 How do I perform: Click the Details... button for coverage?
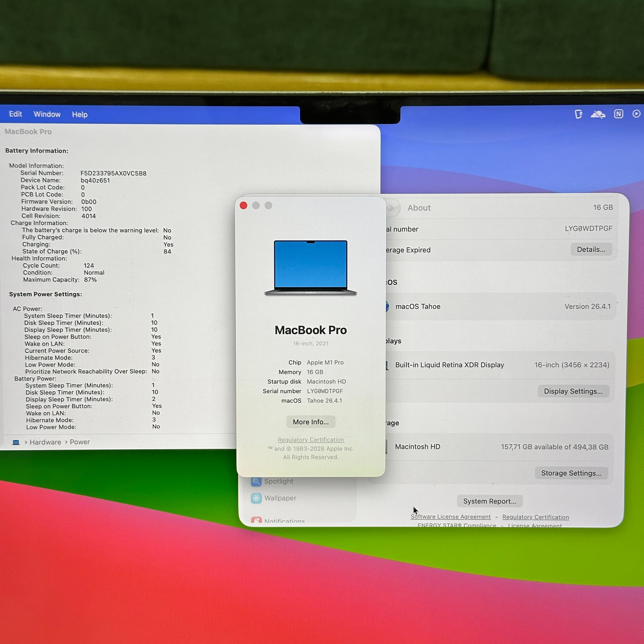[591, 249]
